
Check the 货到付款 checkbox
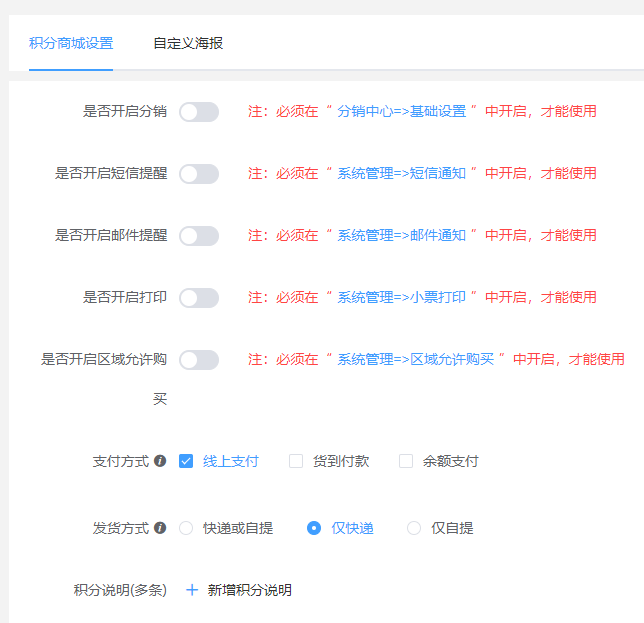296,461
